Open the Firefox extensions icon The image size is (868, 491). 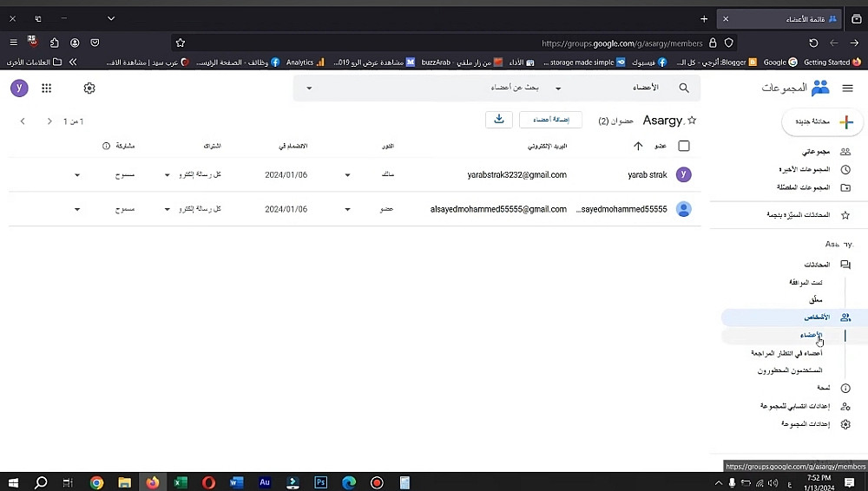coord(54,43)
